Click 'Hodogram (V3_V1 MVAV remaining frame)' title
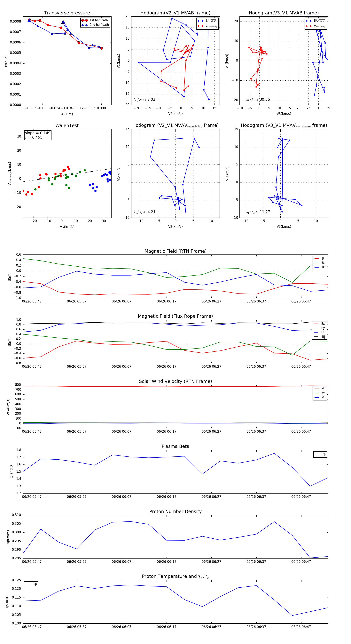The image size is (351, 644). (x=284, y=125)
